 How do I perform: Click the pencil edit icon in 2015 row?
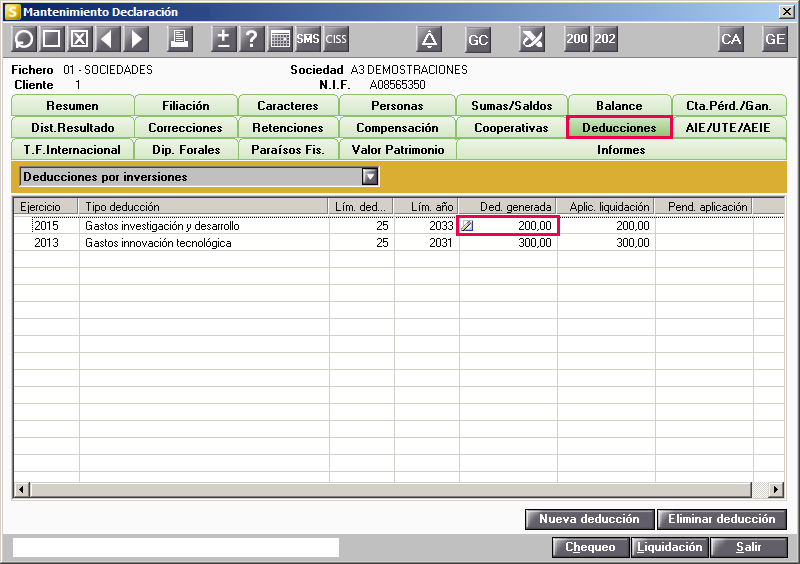pos(467,226)
